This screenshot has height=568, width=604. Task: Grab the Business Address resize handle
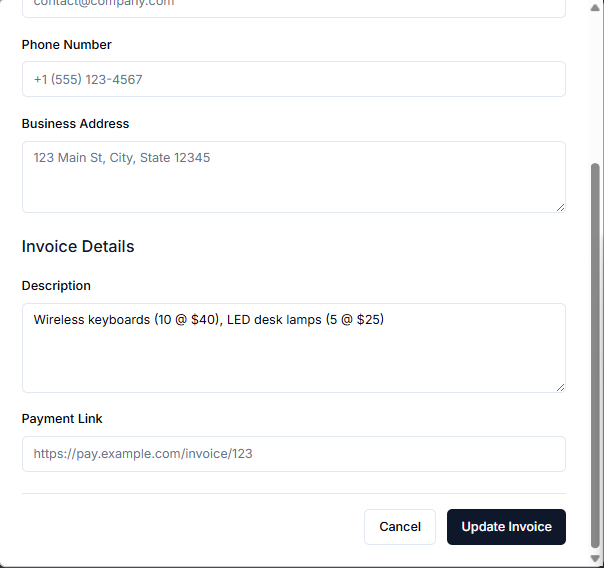pyautogui.click(x=559, y=206)
